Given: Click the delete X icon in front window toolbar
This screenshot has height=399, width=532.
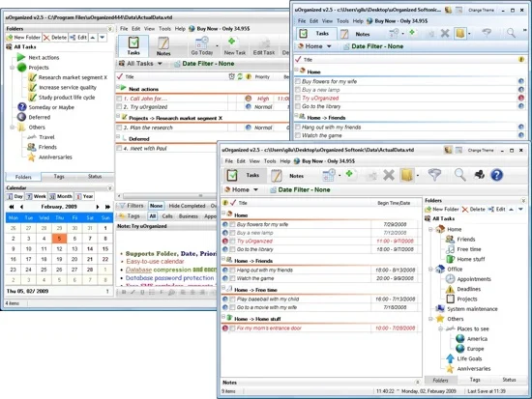Looking at the screenshot, I should point(389,175).
